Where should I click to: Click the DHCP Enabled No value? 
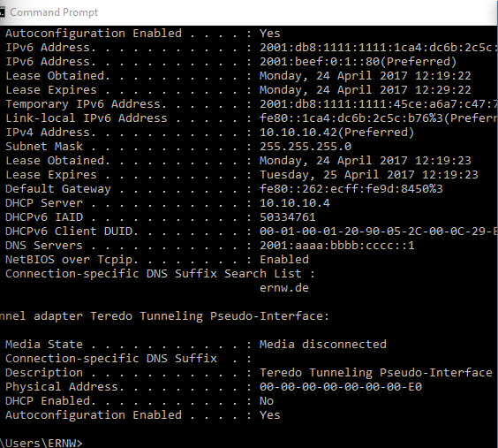pyautogui.click(x=267, y=401)
